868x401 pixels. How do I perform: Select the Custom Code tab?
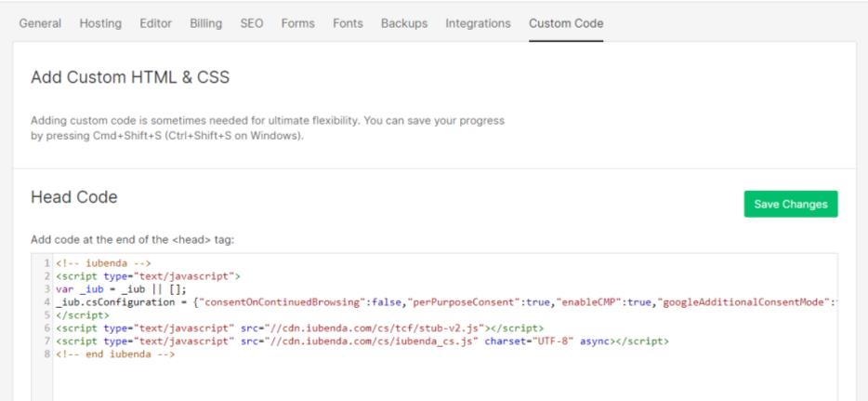(x=566, y=23)
